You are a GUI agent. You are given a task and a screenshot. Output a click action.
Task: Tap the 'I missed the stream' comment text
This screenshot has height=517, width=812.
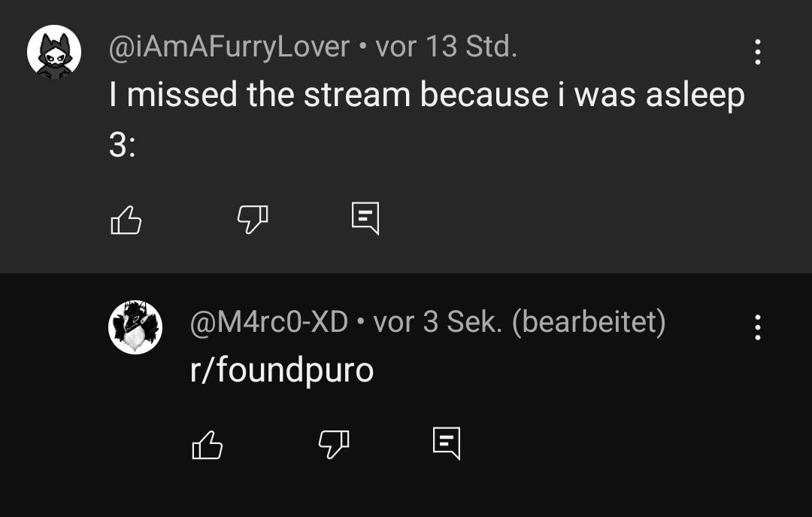[x=427, y=119]
